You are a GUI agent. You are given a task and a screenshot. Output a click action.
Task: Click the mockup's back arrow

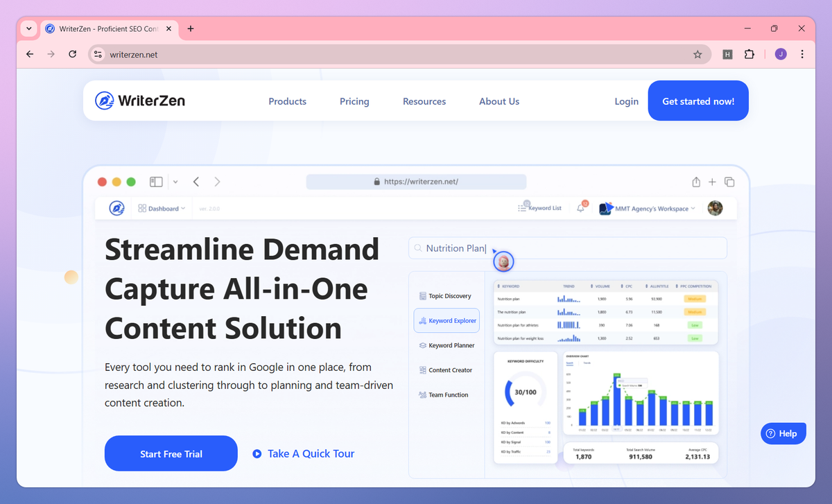point(196,182)
